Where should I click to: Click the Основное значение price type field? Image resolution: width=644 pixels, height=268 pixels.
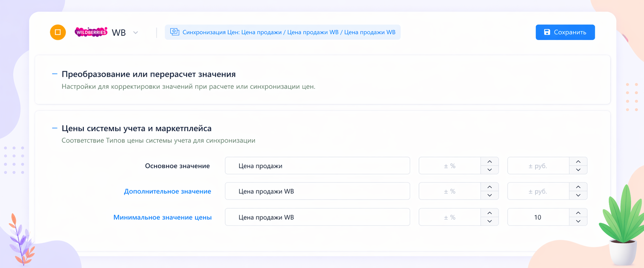click(317, 166)
